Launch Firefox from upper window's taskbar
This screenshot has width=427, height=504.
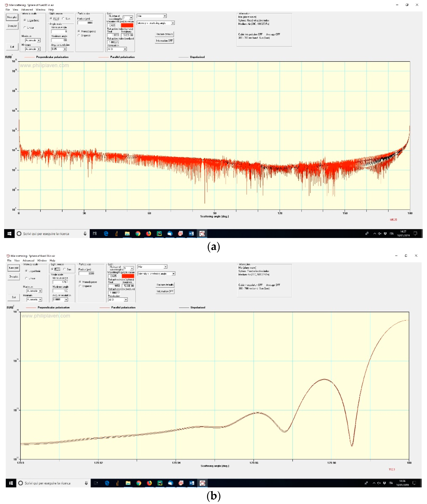click(x=149, y=233)
